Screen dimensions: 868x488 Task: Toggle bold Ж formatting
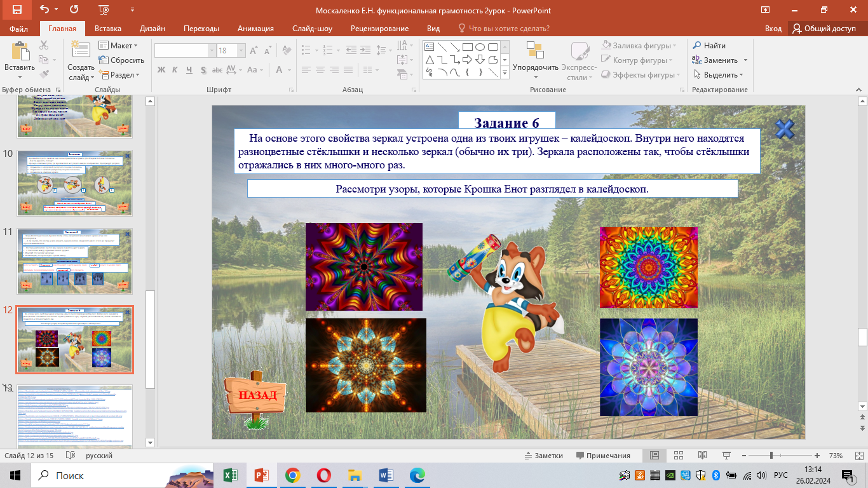pyautogui.click(x=161, y=70)
